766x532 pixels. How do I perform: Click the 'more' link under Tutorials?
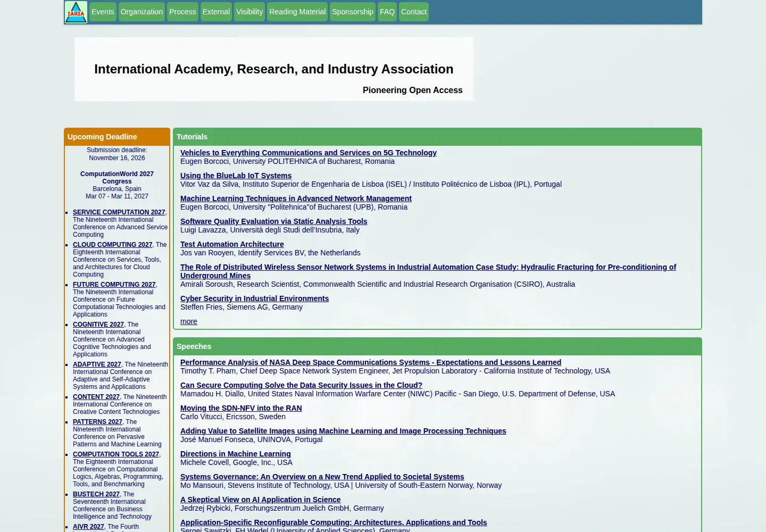click(189, 321)
